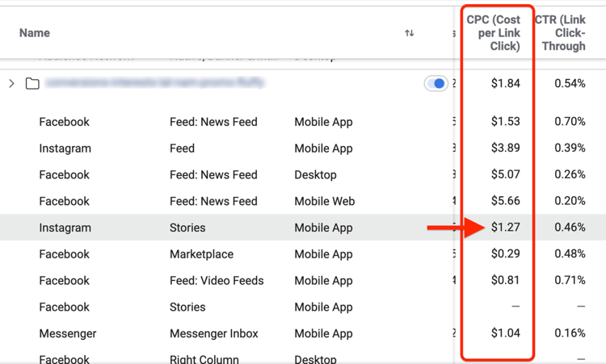
Task: Select the 0.54% campaign CTR value
Action: 570,83
